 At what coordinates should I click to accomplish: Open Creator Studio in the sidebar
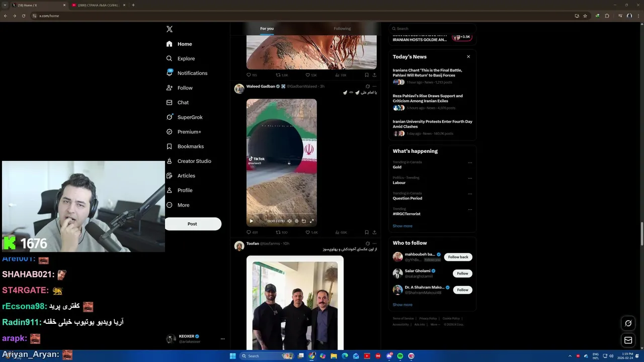(x=189, y=161)
